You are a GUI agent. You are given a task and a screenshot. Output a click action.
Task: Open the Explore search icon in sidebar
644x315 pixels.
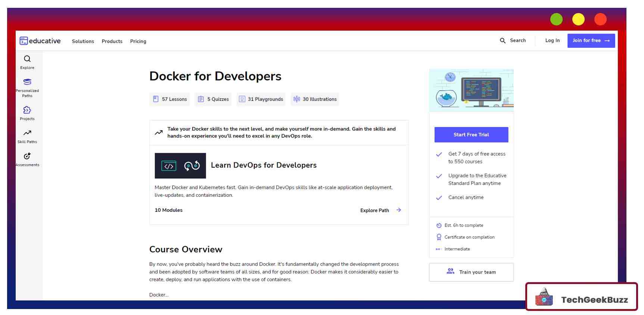coord(27,59)
